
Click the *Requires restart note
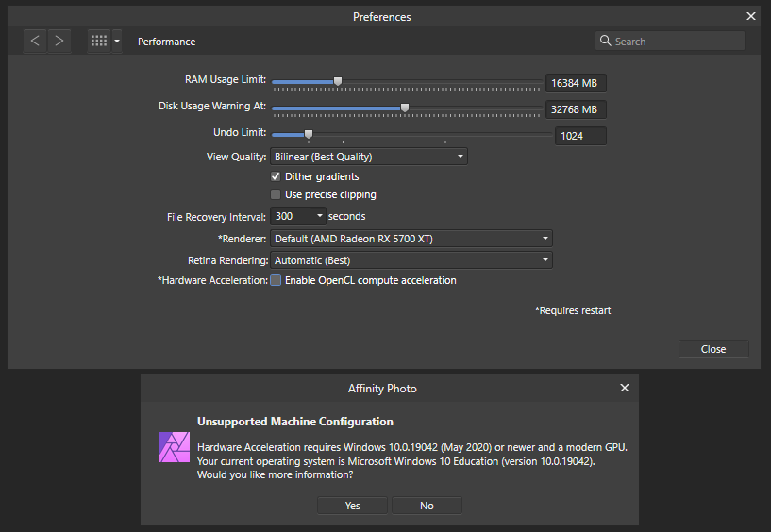[573, 310]
